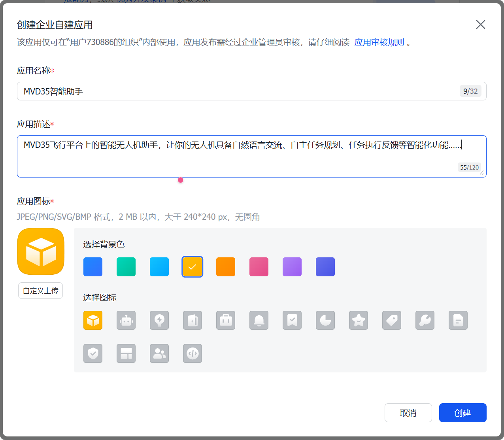This screenshot has width=504, height=440.
Task: Click the 自定义上传 button
Action: coord(40,291)
